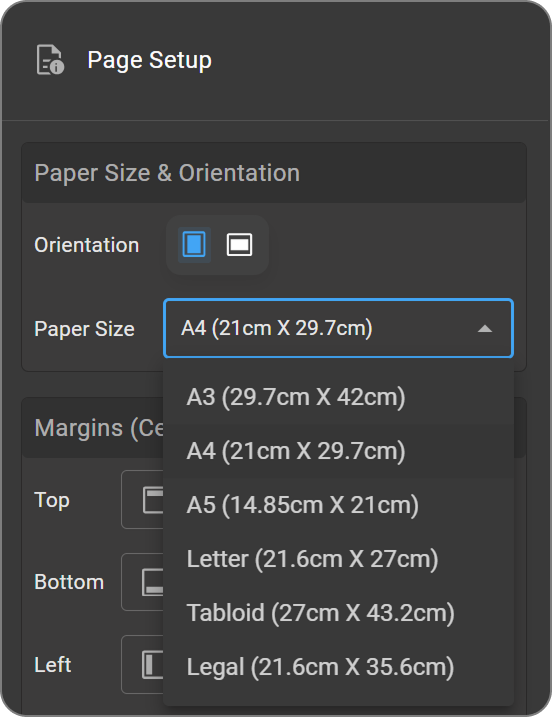
Task: Choose Tabloid (27cm X 43.2cm) option
Action: point(338,613)
